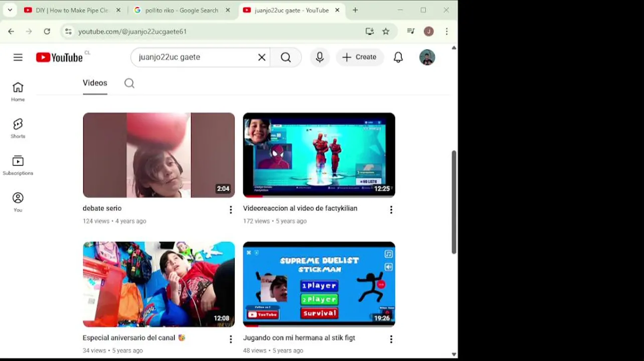
Task: Open a new browser tab
Action: click(x=355, y=10)
